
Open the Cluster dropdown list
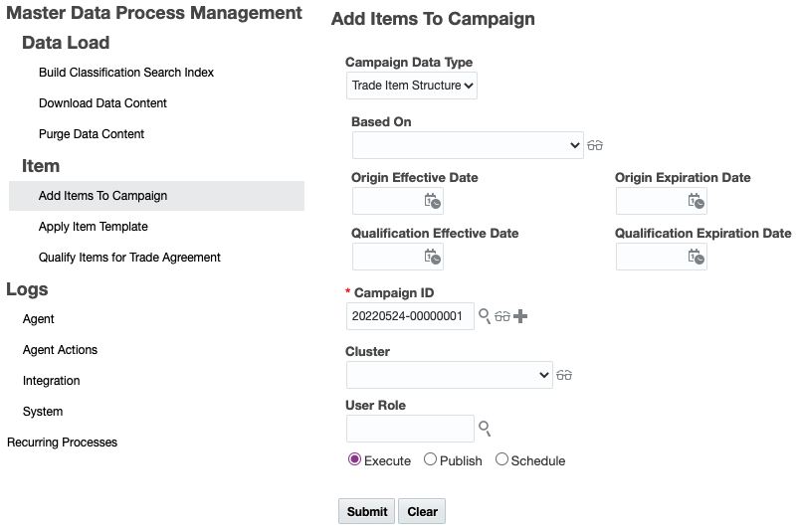tap(449, 375)
